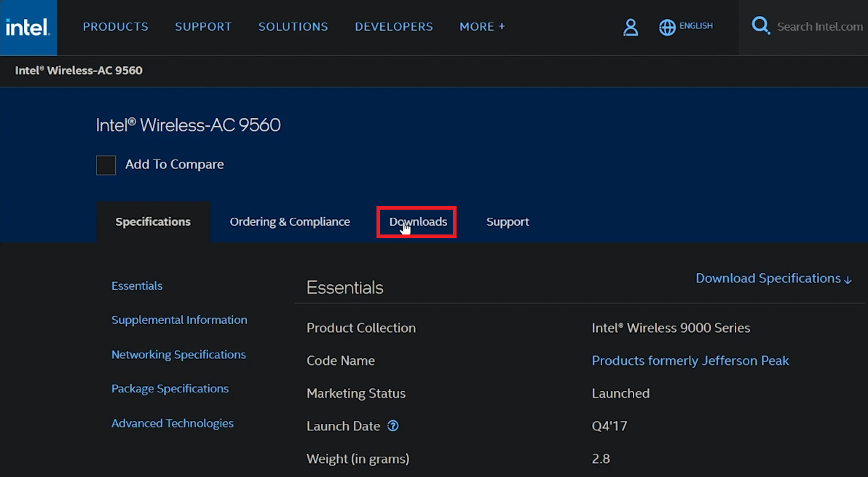
Task: Click the globe language icon
Action: click(x=667, y=27)
